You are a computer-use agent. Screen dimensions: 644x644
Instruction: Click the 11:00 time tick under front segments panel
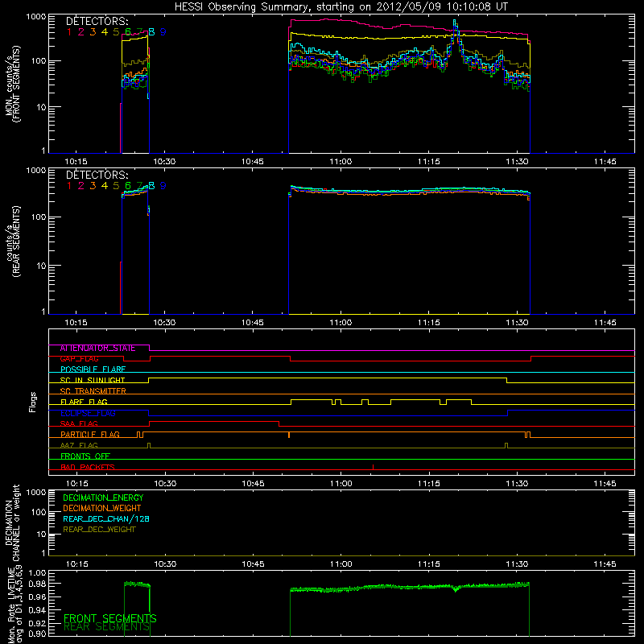click(341, 162)
